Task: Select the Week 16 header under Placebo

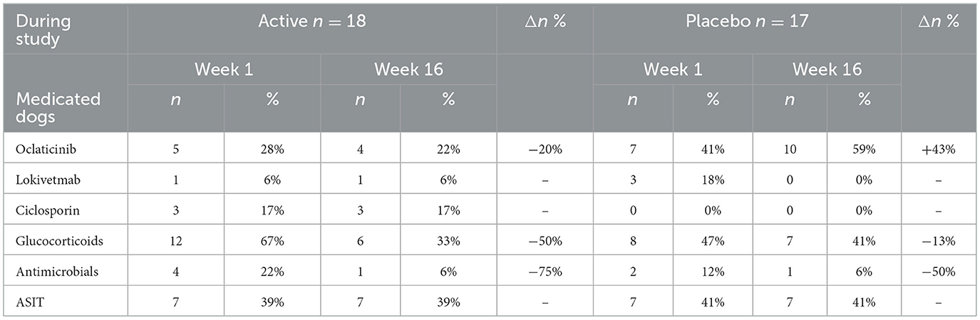Action: pos(826,69)
